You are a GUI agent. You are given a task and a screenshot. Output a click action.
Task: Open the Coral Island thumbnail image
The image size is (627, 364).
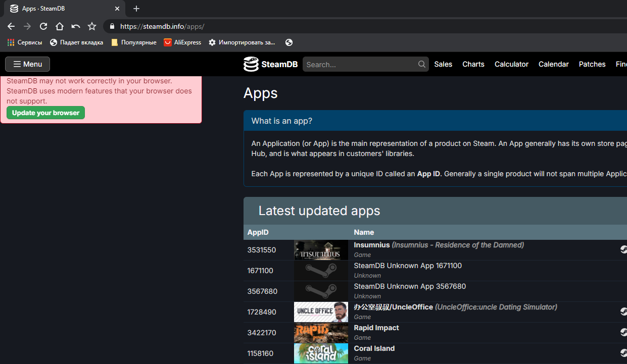(x=321, y=353)
